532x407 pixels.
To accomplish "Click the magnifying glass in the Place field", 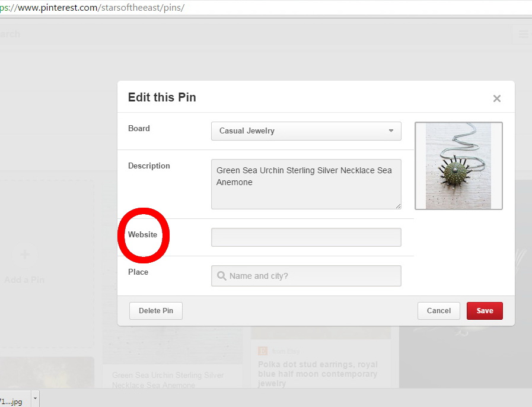I will pyautogui.click(x=221, y=275).
